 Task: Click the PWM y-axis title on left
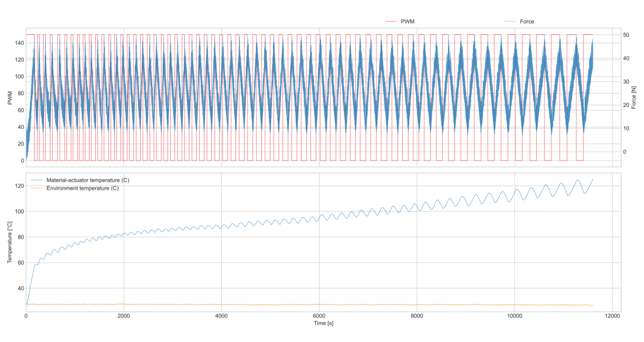(x=10, y=98)
